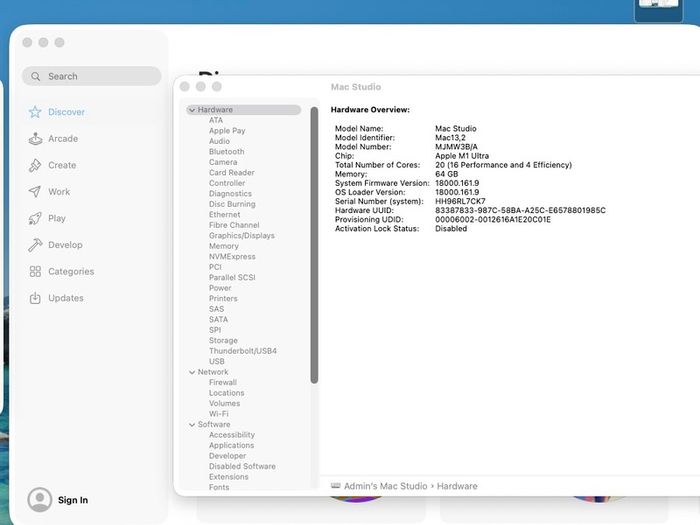Click the serial number HH96RL7CK7
The image size is (700, 525).
pyautogui.click(x=460, y=201)
